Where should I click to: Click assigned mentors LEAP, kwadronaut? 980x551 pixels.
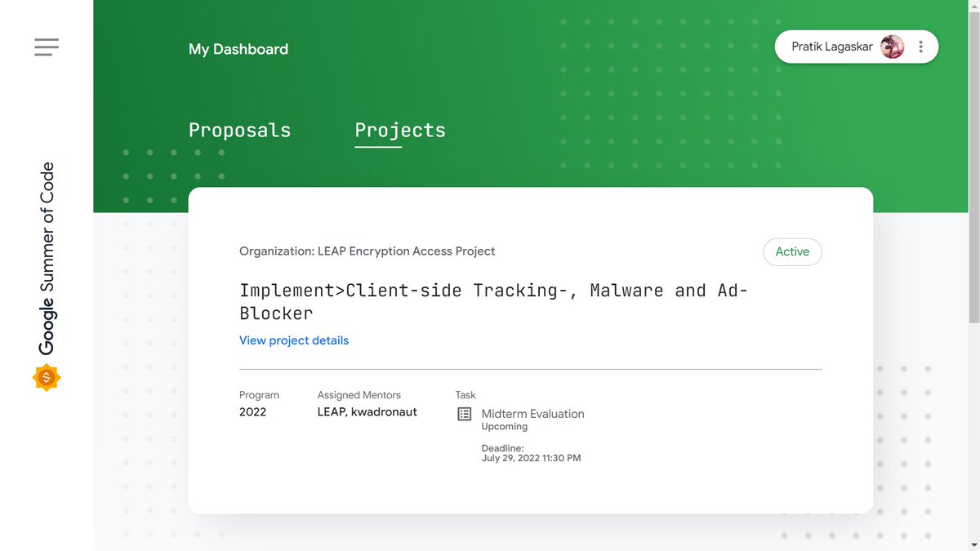coord(367,411)
